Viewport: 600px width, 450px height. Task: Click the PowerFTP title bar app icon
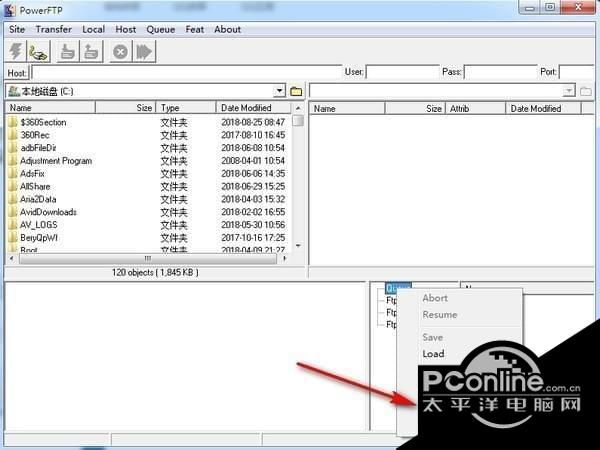click(x=10, y=10)
